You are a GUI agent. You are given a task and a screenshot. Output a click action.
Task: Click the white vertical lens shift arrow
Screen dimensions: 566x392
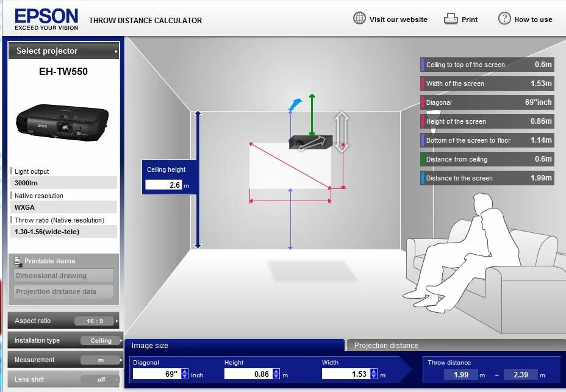342,132
